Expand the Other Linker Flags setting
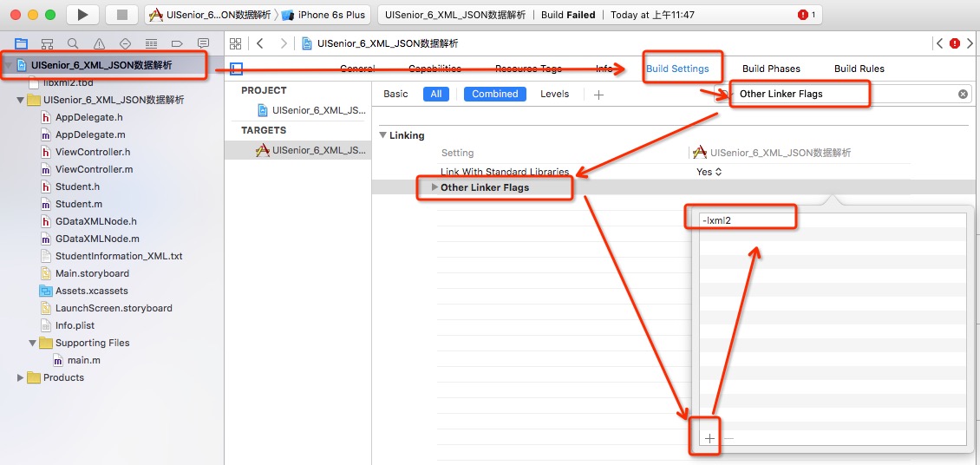The image size is (980, 465). 435,187
